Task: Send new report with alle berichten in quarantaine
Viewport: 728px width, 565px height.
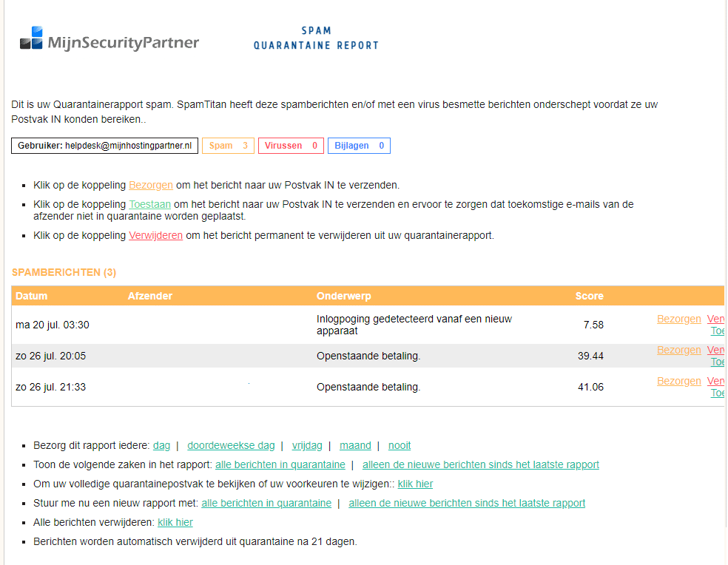Action: (x=266, y=504)
